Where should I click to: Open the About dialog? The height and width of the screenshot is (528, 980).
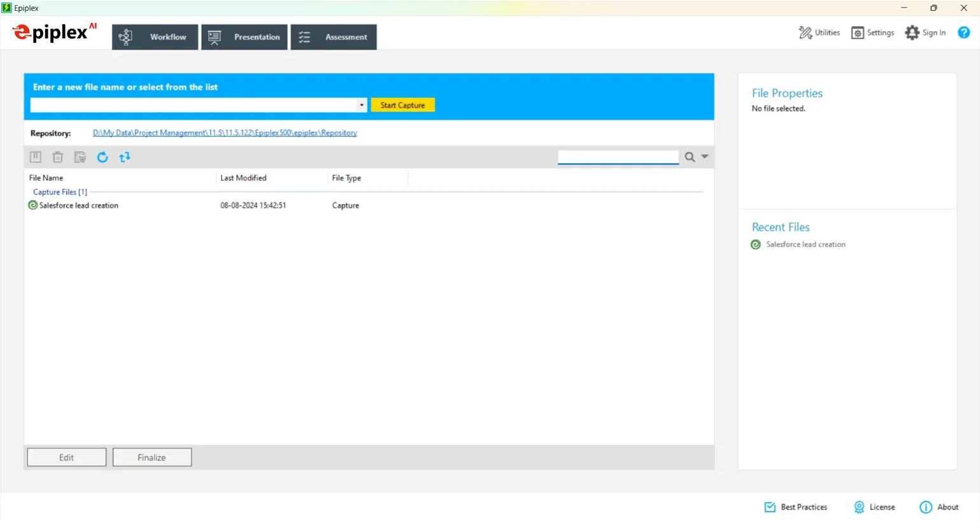(939, 508)
